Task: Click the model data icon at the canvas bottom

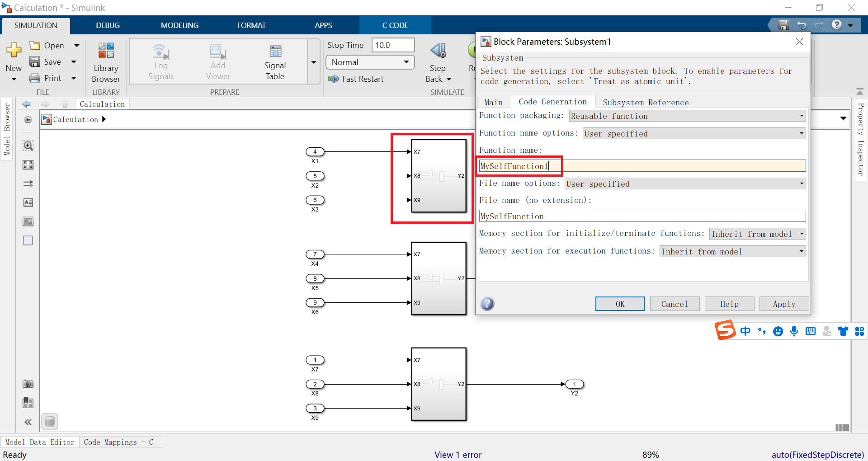Action: tap(50, 422)
